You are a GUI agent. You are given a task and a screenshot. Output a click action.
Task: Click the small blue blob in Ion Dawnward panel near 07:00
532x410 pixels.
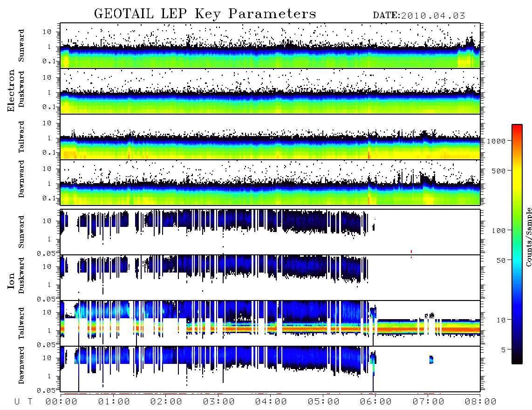click(431, 359)
